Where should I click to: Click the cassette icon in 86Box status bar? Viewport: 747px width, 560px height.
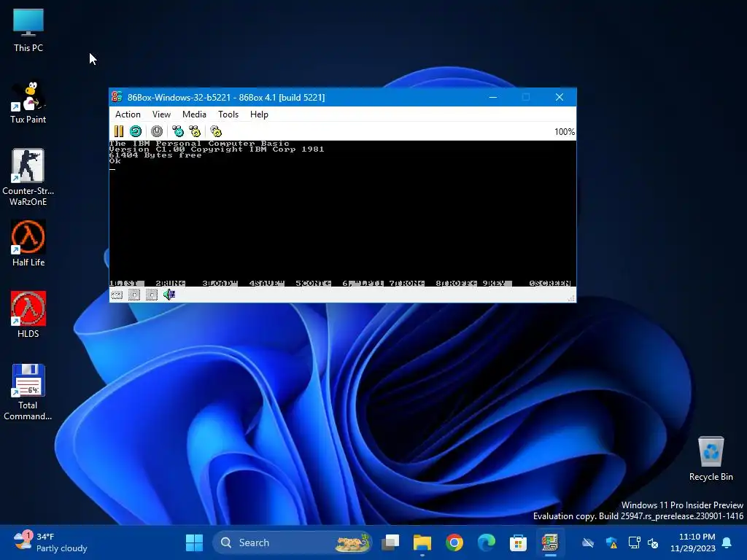click(117, 295)
